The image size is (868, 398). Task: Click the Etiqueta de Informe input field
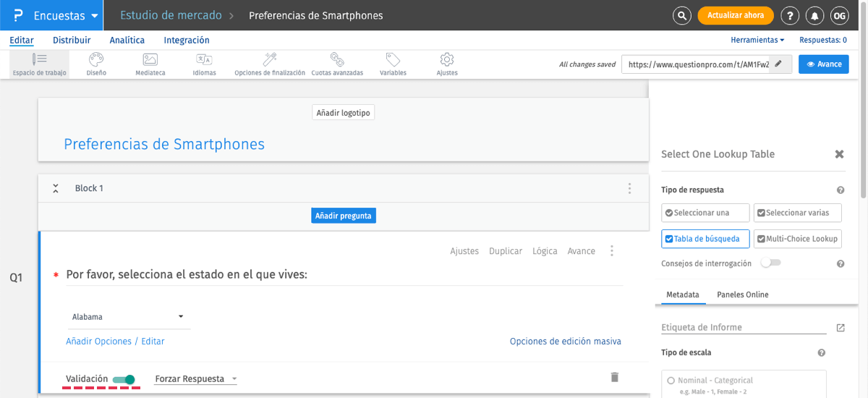[743, 327]
